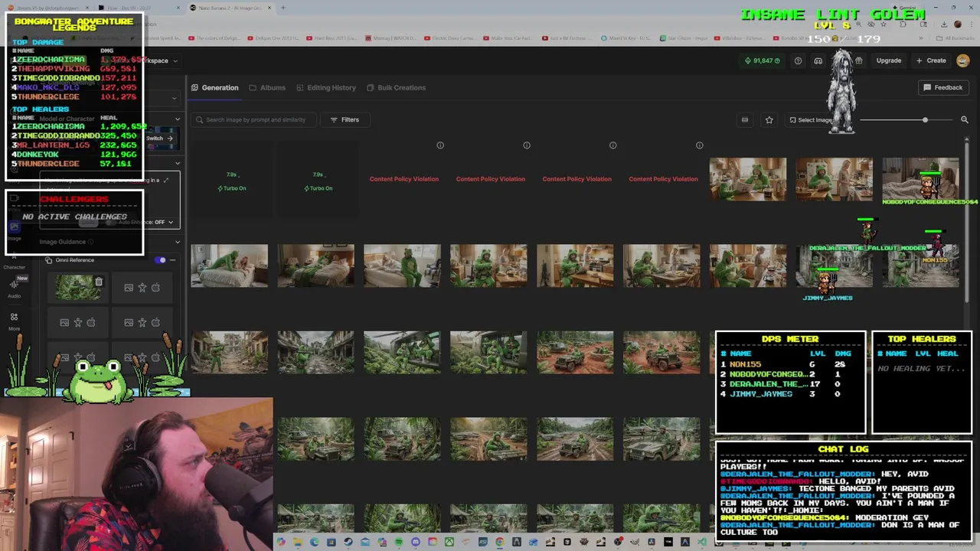Open Copilot from the taskbar
This screenshot has width=980, height=551.
pyautogui.click(x=281, y=543)
